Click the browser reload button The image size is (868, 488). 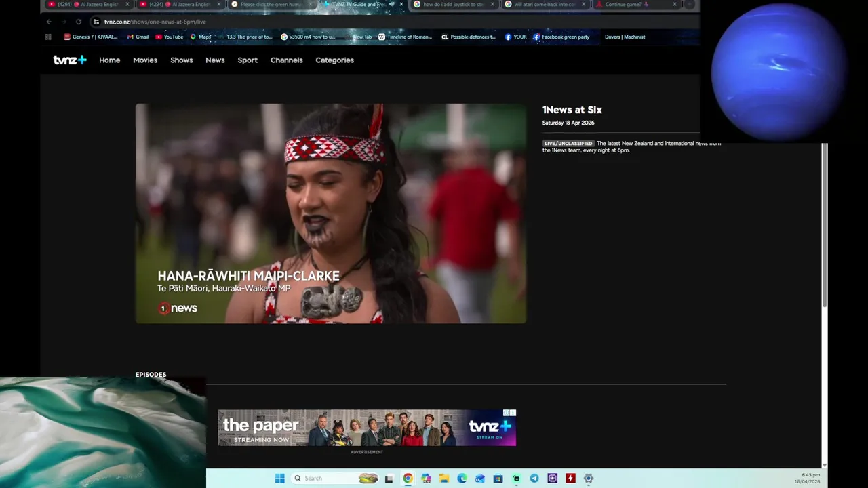click(x=79, y=22)
